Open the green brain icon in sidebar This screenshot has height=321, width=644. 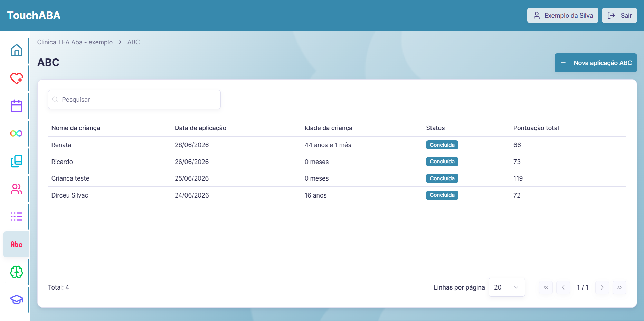click(x=16, y=272)
